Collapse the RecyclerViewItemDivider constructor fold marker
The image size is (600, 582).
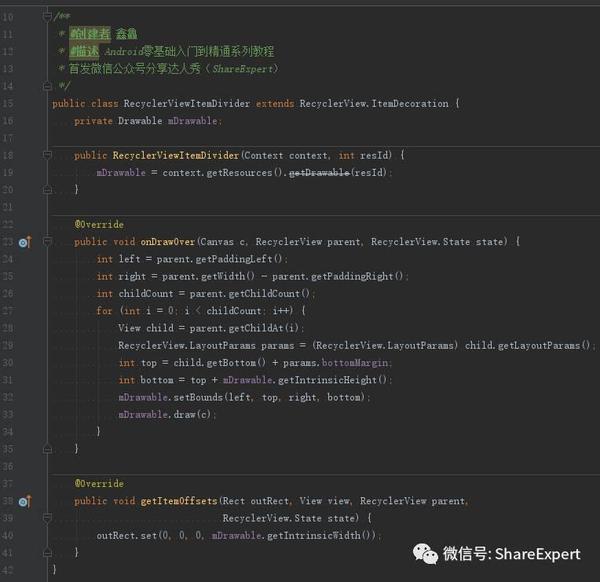pyautogui.click(x=47, y=155)
